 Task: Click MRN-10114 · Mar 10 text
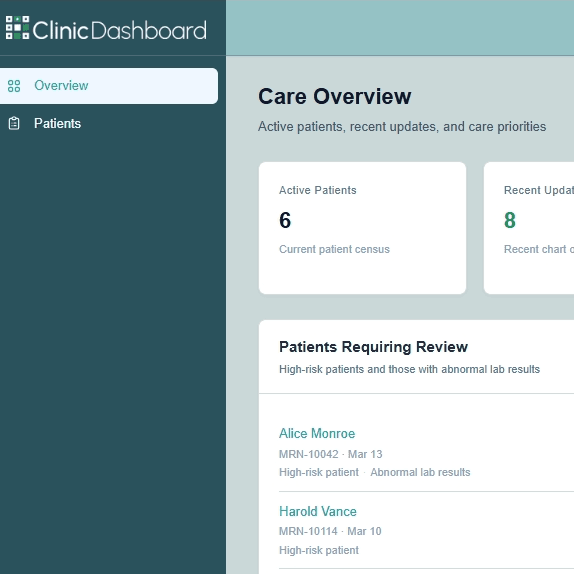coord(330,531)
